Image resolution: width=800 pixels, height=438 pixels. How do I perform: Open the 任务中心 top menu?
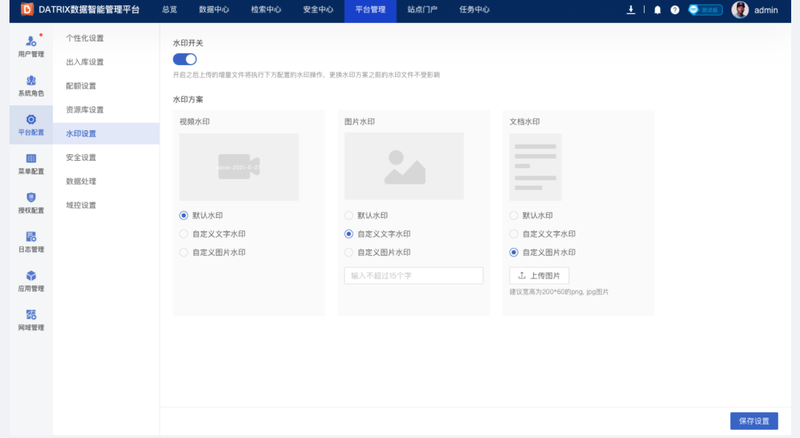pos(474,10)
